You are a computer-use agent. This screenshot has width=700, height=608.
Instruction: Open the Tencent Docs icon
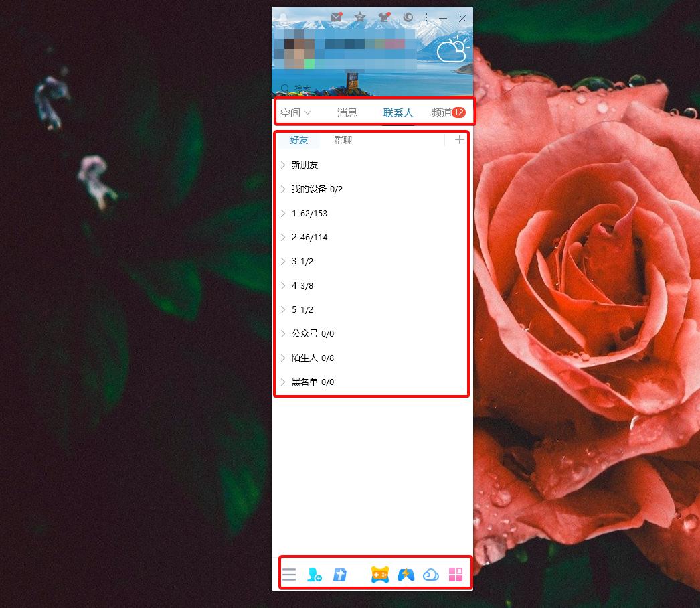[x=340, y=575]
